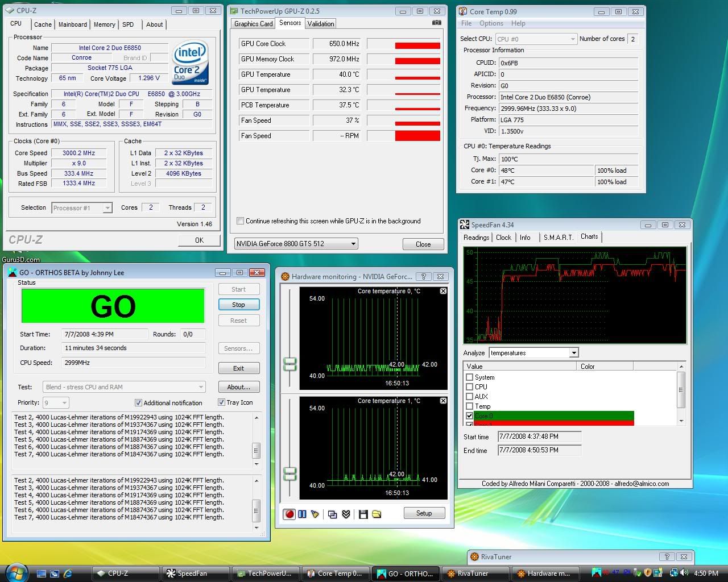Click the Show Desktop quick launch icon

[x=42, y=573]
